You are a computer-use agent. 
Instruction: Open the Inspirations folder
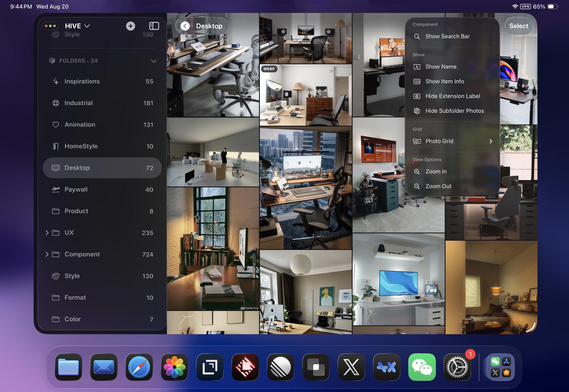tap(82, 81)
